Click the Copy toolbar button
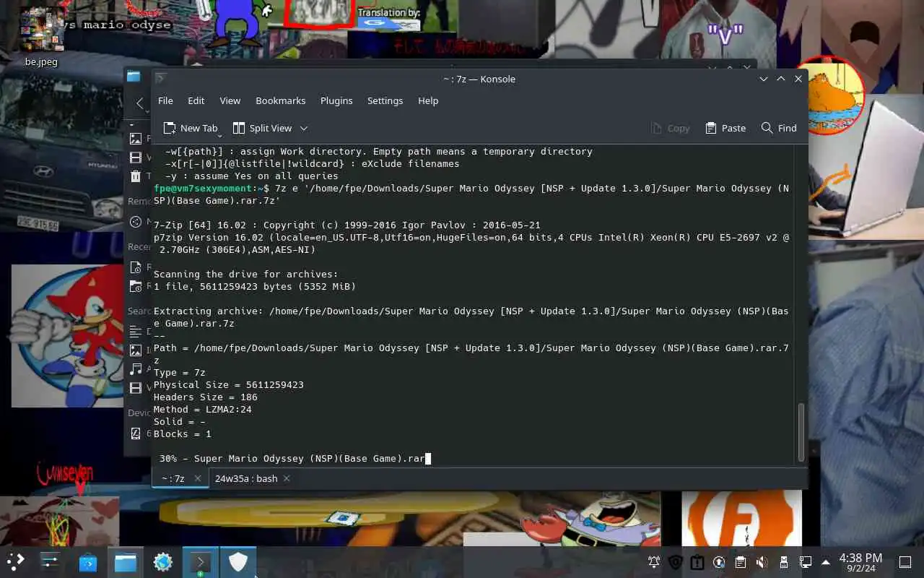924x578 pixels. [x=670, y=128]
